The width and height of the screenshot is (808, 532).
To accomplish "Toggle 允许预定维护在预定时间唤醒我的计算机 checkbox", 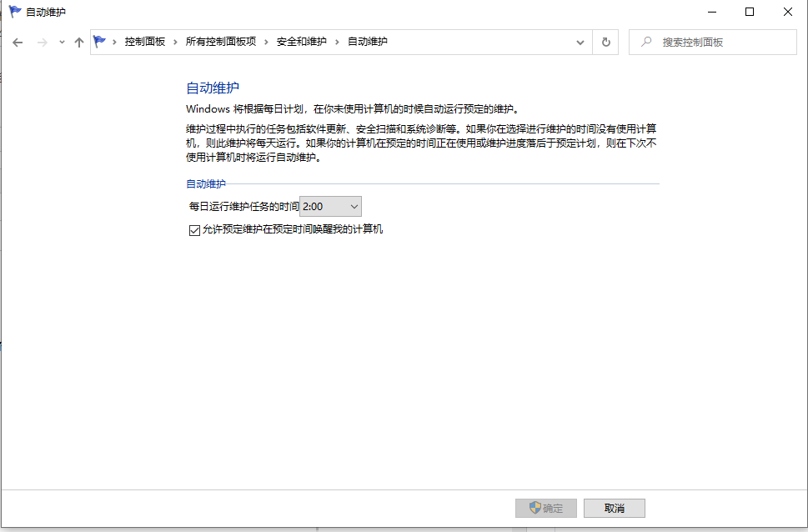I will tap(193, 229).
